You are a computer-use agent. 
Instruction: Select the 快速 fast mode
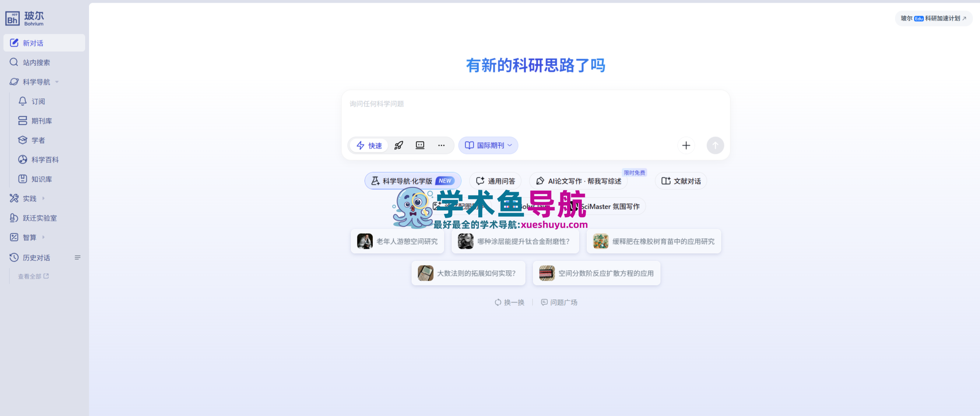point(369,145)
